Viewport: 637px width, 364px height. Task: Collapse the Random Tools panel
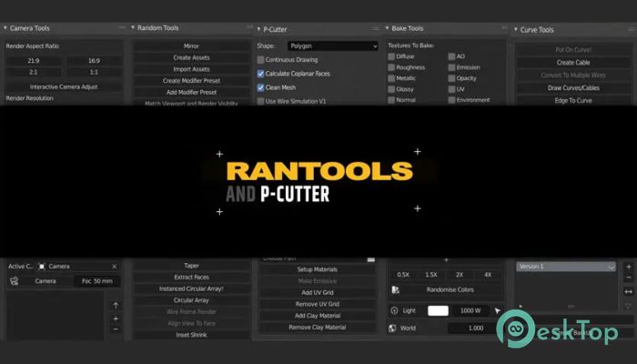click(133, 27)
